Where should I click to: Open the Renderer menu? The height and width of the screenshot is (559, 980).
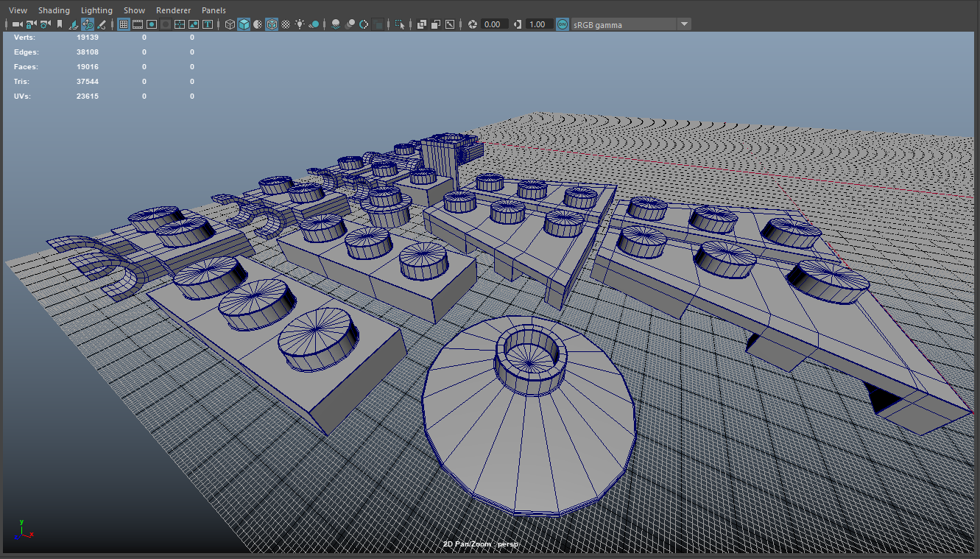173,10
